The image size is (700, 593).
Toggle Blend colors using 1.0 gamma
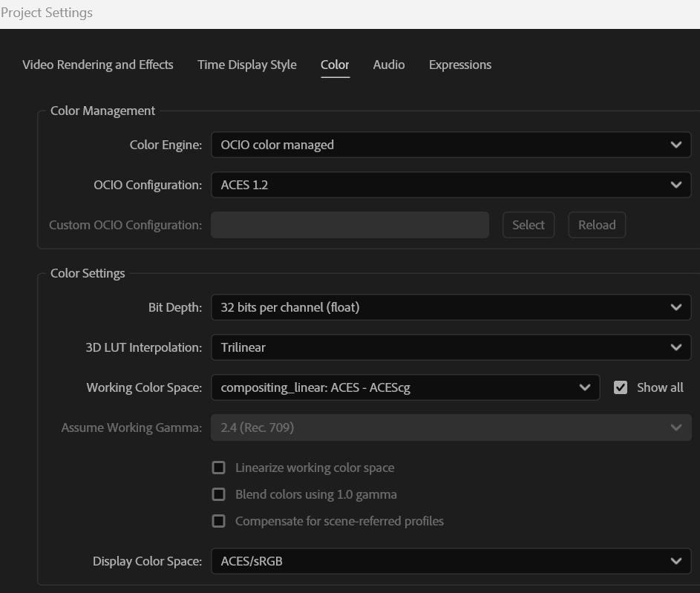[219, 494]
